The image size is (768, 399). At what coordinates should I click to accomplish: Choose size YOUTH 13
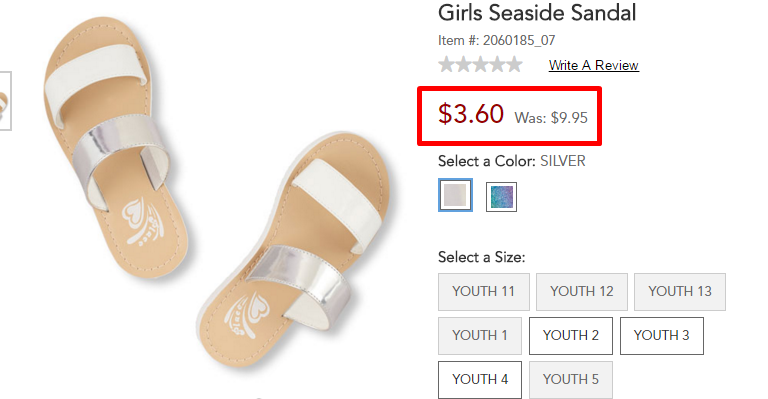point(680,292)
